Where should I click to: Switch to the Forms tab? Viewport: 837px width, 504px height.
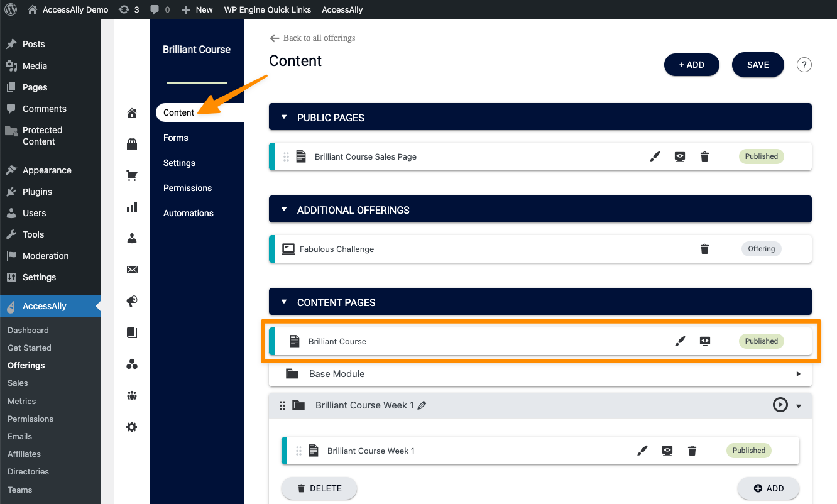click(x=176, y=138)
